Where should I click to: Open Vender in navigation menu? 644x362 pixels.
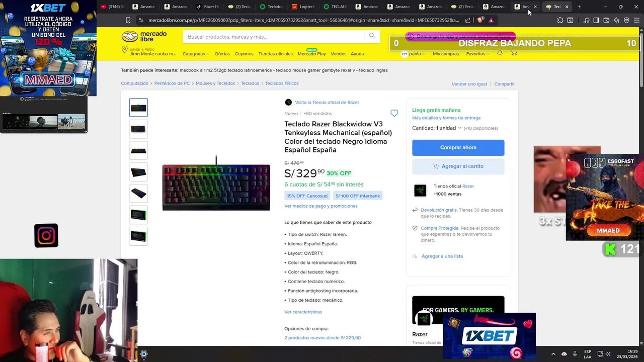coord(338,54)
